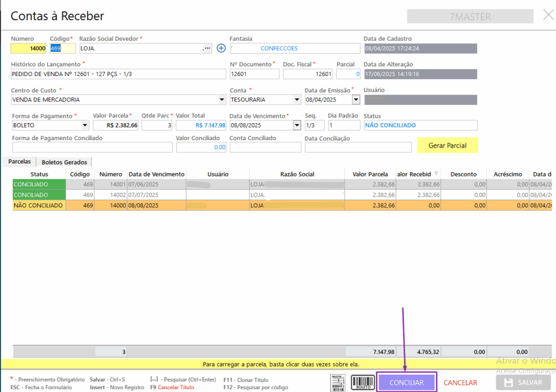556x392 pixels.
Task: Click the yellow Gerar Parcial button
Action: pyautogui.click(x=448, y=145)
